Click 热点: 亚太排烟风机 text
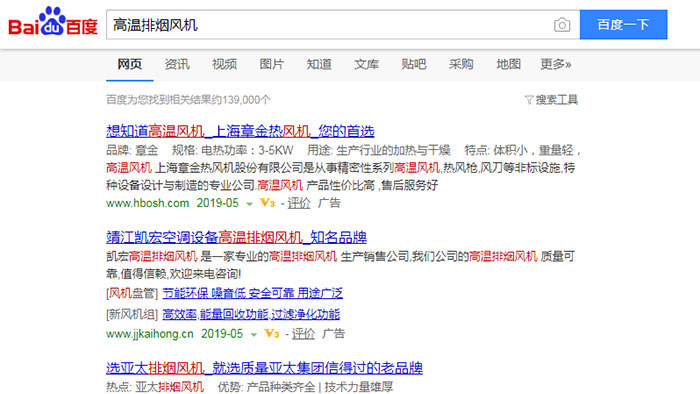Viewport: 700px width, 394px height. [x=155, y=386]
